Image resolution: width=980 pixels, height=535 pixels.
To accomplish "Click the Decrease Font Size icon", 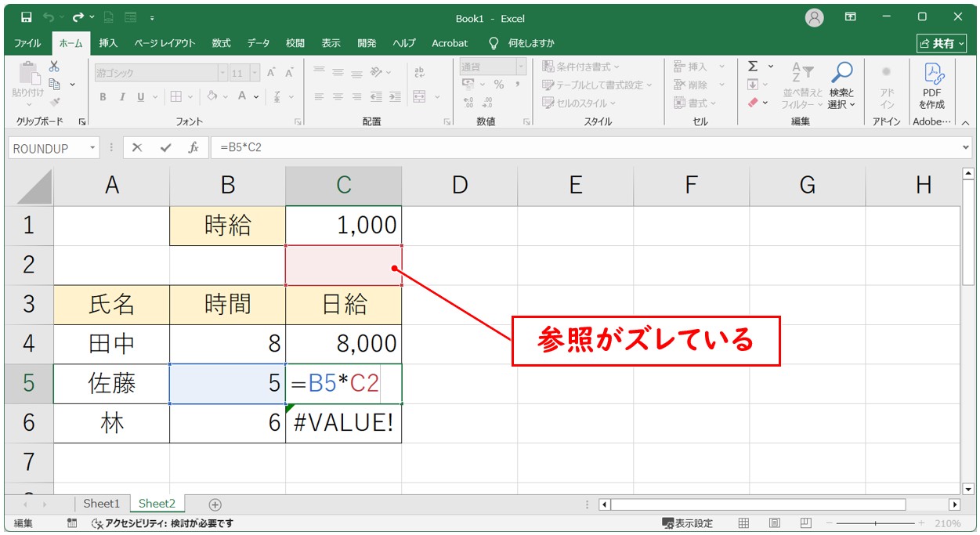I will [289, 72].
